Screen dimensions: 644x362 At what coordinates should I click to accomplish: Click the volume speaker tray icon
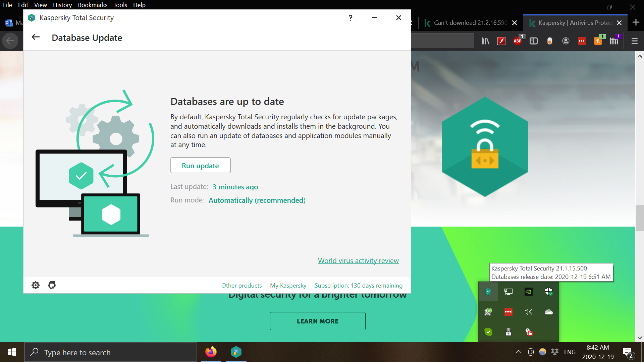pos(529,312)
